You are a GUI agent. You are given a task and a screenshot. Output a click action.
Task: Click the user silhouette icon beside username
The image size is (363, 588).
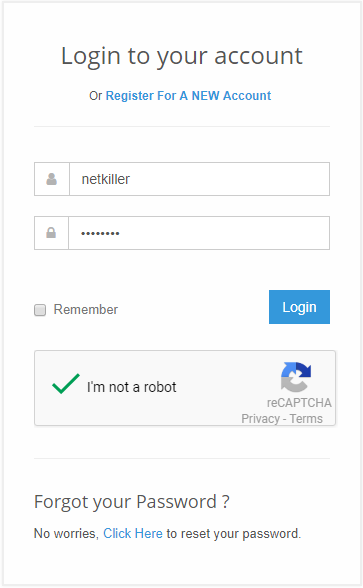point(52,179)
